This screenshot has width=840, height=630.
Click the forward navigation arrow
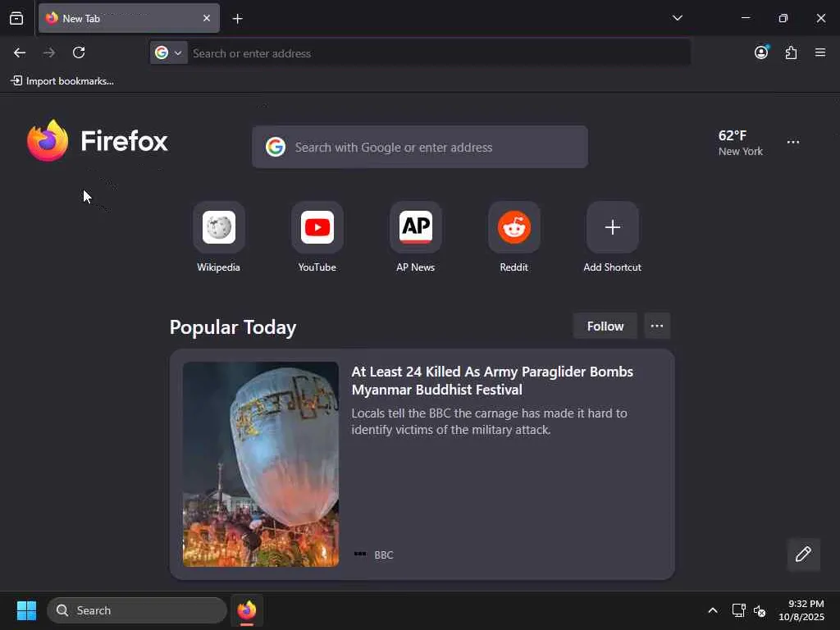[x=49, y=52]
